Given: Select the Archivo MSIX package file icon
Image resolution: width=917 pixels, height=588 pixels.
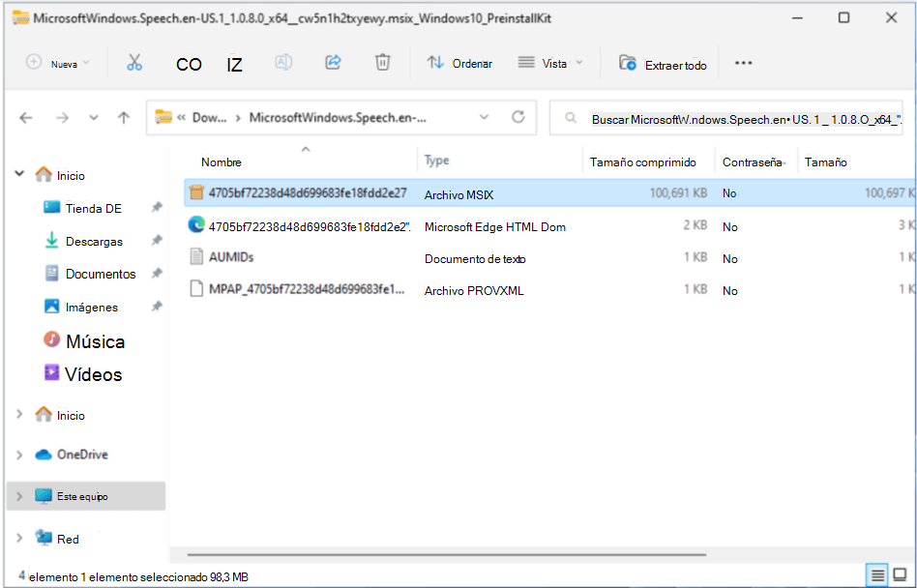Looking at the screenshot, I should (196, 192).
